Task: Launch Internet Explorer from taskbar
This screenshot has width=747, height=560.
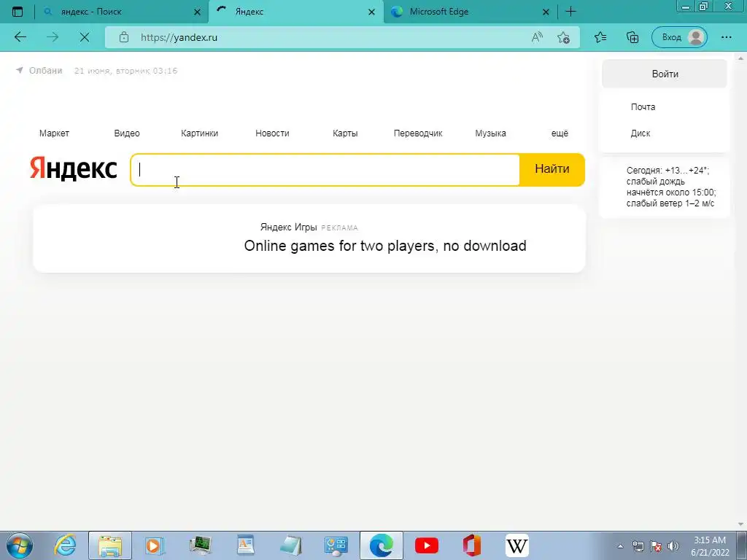Action: 65,545
